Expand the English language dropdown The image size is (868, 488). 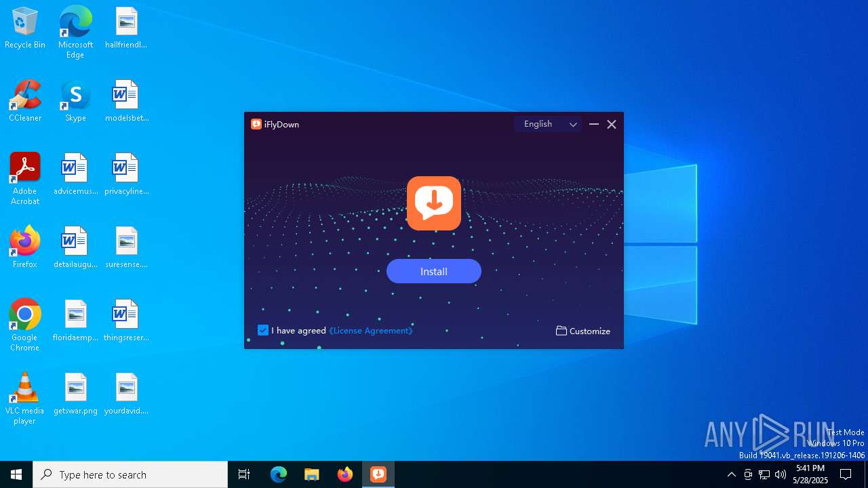pos(548,124)
